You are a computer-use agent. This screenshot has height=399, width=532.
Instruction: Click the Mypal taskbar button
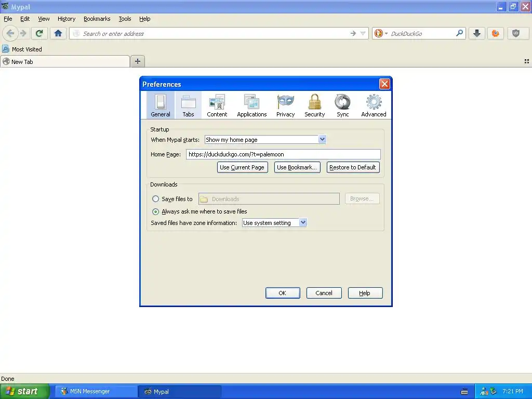tap(180, 392)
